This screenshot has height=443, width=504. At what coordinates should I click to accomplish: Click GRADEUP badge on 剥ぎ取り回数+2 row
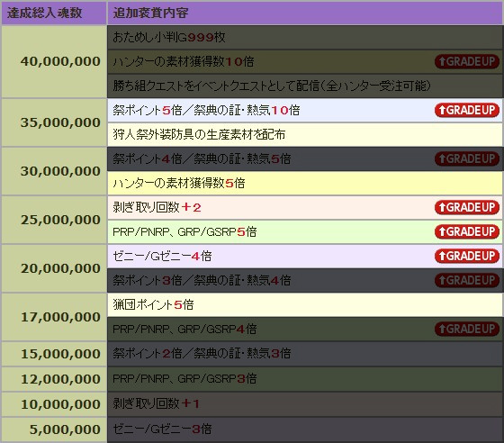click(x=467, y=207)
